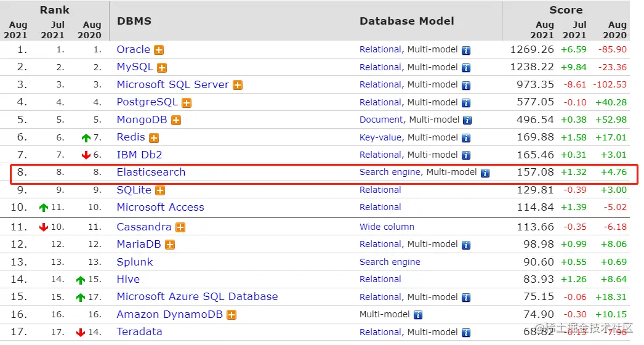Click the plus icon beside MySQL
This screenshot has height=345, width=644.
(x=163, y=68)
